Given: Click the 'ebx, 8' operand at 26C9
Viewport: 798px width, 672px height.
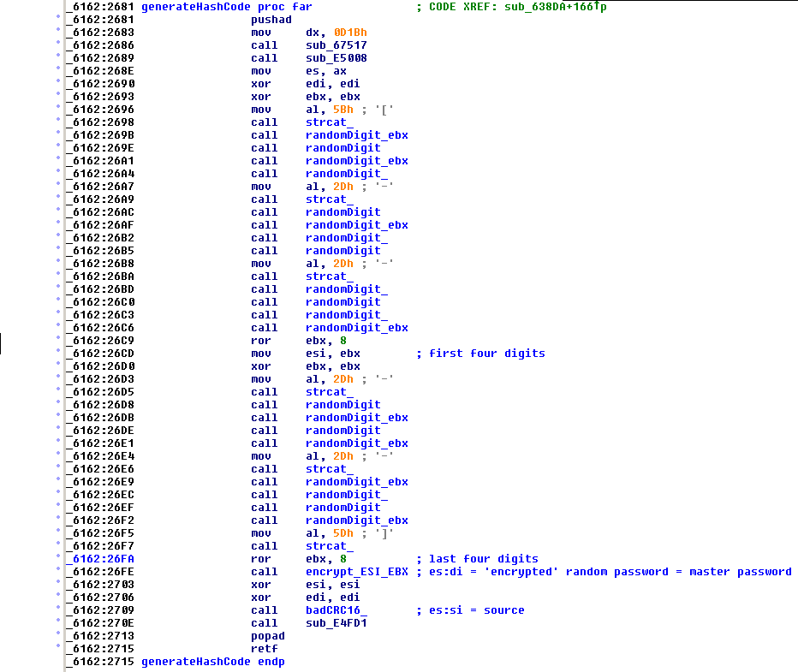Looking at the screenshot, I should (x=325, y=341).
